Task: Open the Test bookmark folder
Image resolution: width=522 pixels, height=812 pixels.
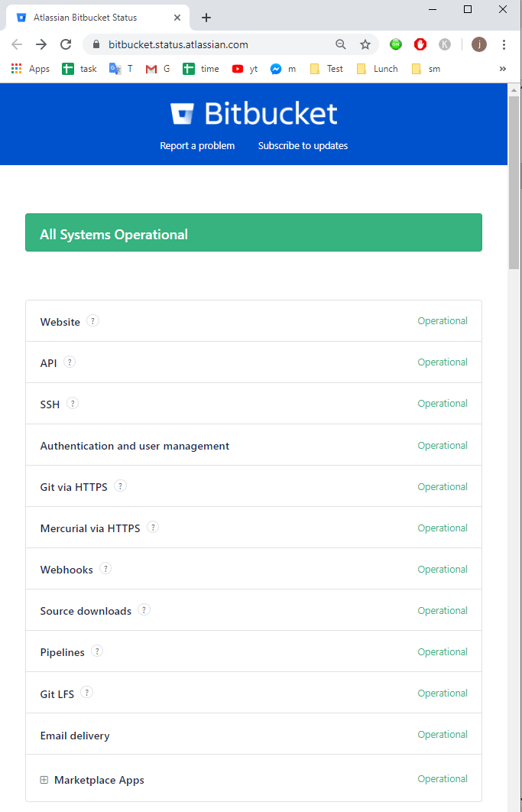Action: point(327,69)
